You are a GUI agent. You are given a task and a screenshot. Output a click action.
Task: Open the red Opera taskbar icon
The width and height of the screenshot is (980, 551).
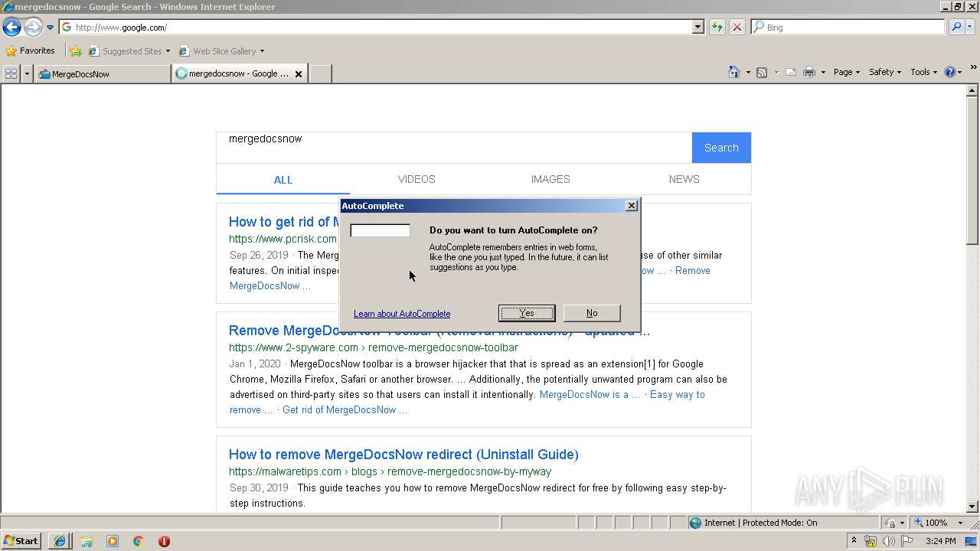pos(164,541)
